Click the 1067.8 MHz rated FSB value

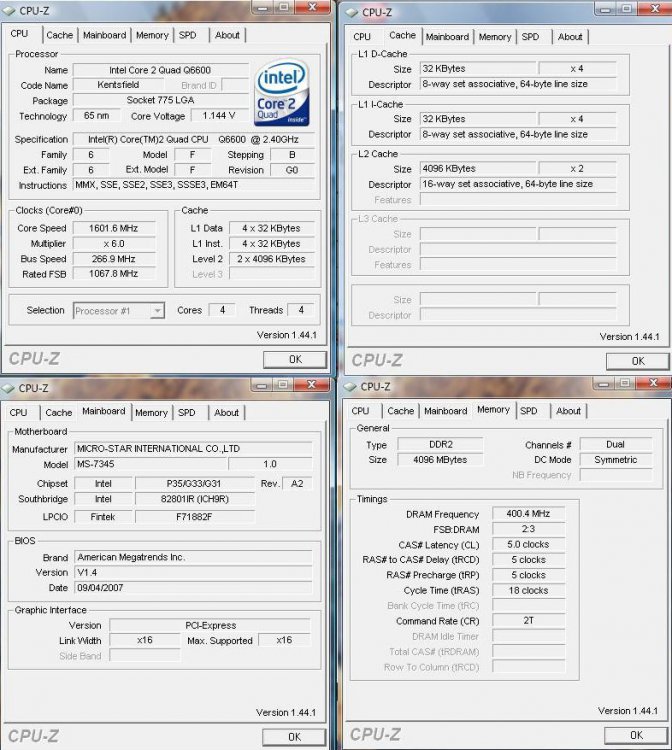tap(113, 274)
